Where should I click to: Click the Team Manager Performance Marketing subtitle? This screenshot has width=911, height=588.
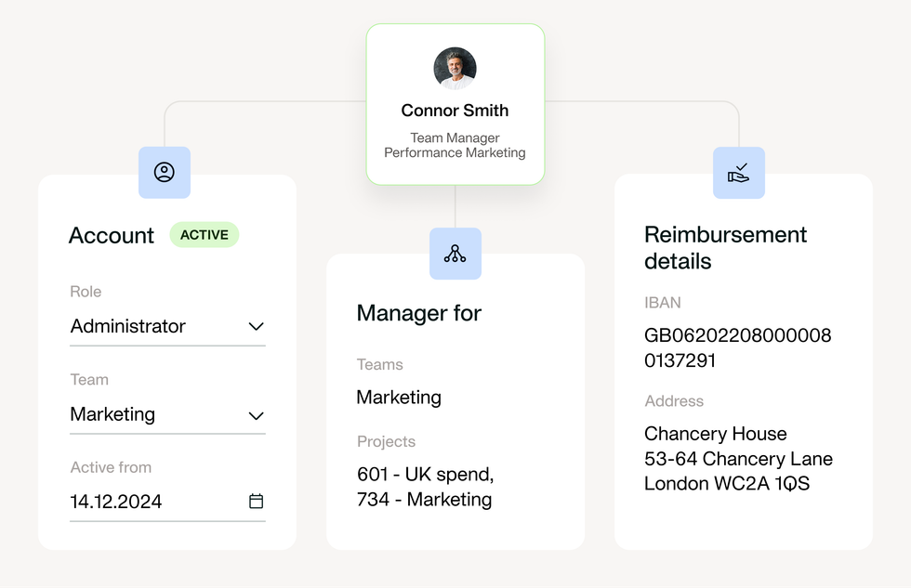click(x=455, y=145)
